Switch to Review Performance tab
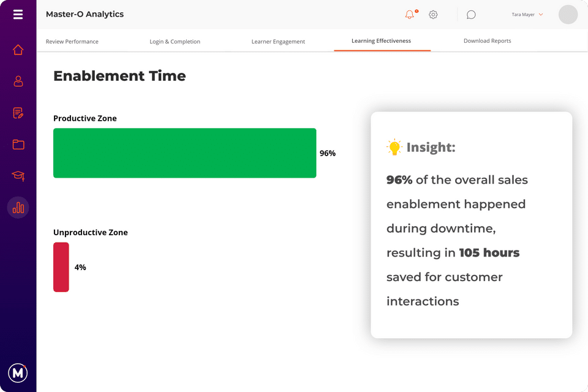Image resolution: width=588 pixels, height=392 pixels. click(72, 42)
